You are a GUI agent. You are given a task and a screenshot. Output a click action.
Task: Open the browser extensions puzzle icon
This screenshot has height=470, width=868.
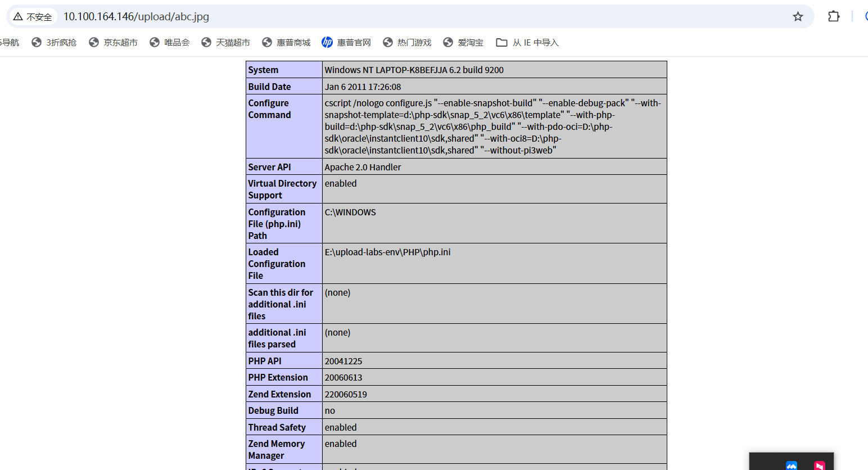point(834,16)
